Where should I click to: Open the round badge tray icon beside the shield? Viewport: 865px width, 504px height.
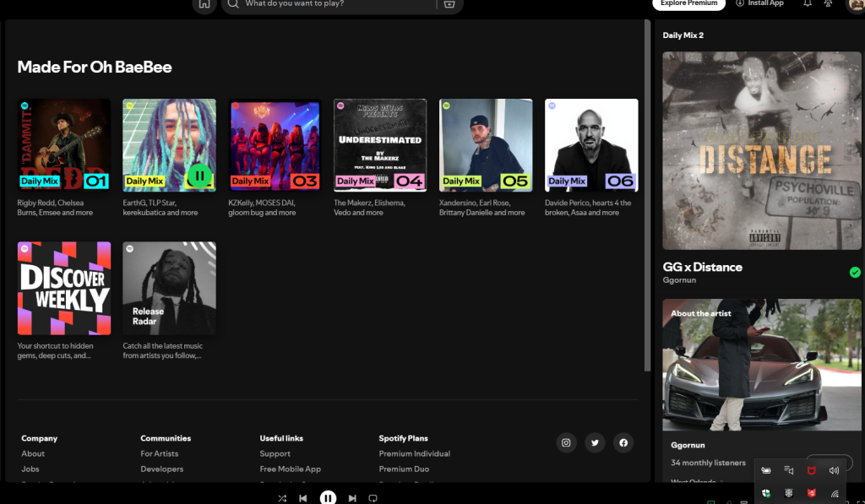(789, 493)
